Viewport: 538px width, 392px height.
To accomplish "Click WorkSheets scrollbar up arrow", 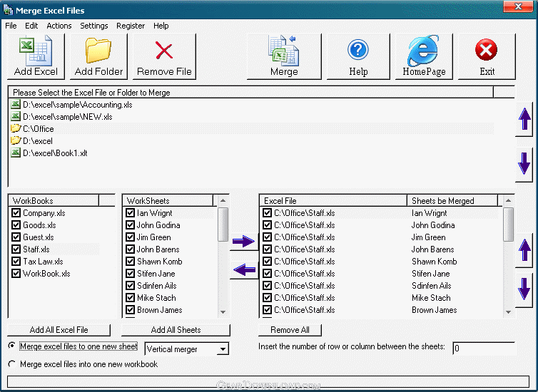I will pos(223,200).
